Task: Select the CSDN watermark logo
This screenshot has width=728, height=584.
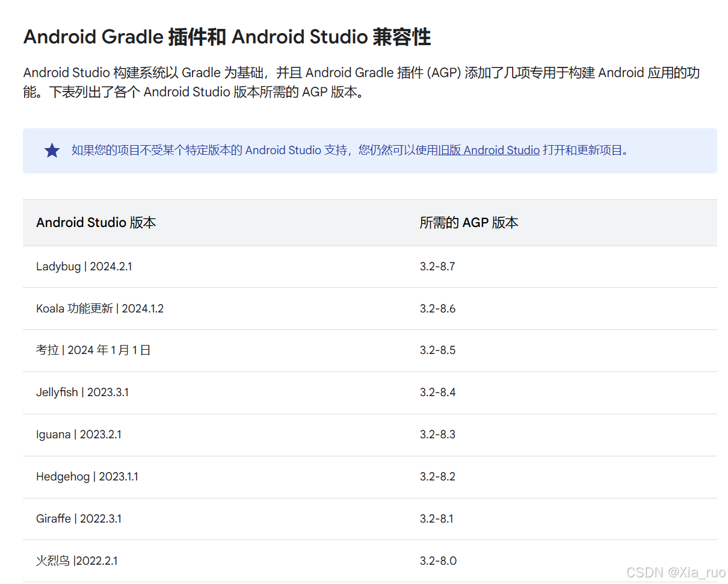Action: [644, 573]
